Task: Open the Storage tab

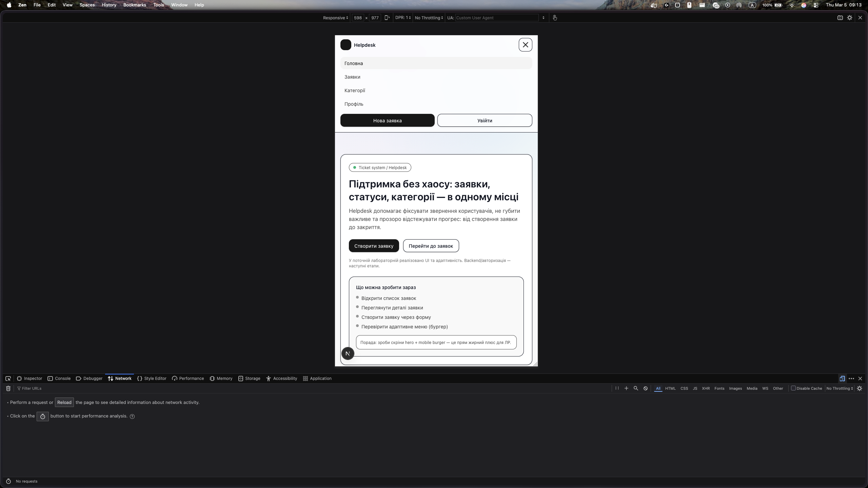Action: tap(249, 379)
